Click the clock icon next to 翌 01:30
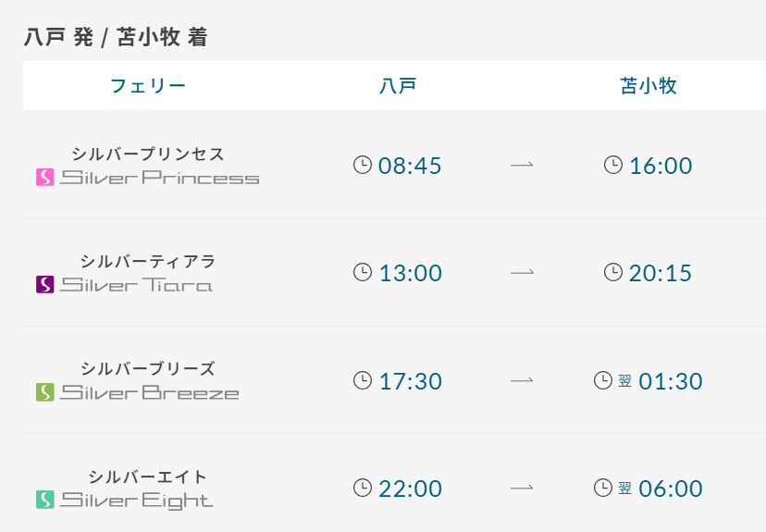 [x=603, y=380]
